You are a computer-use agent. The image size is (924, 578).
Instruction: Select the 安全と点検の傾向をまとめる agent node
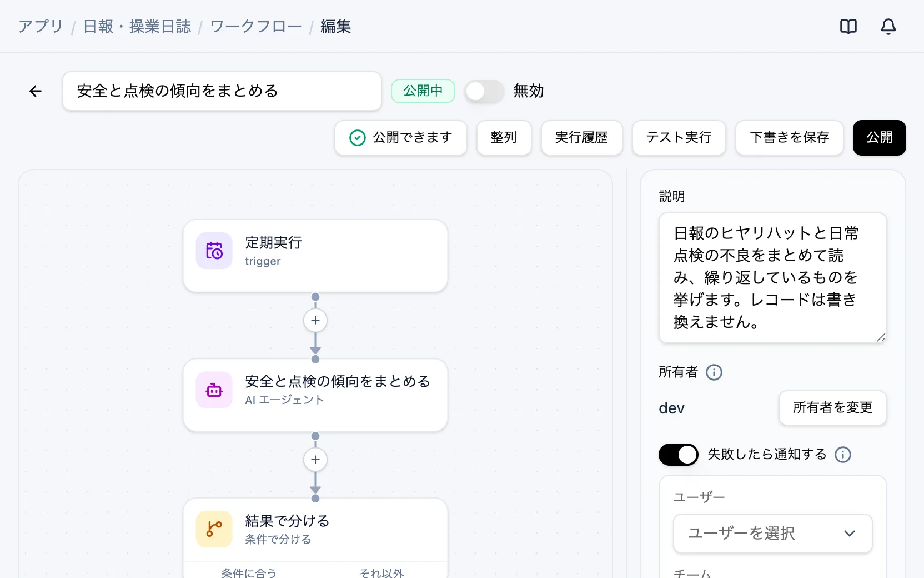coord(315,395)
